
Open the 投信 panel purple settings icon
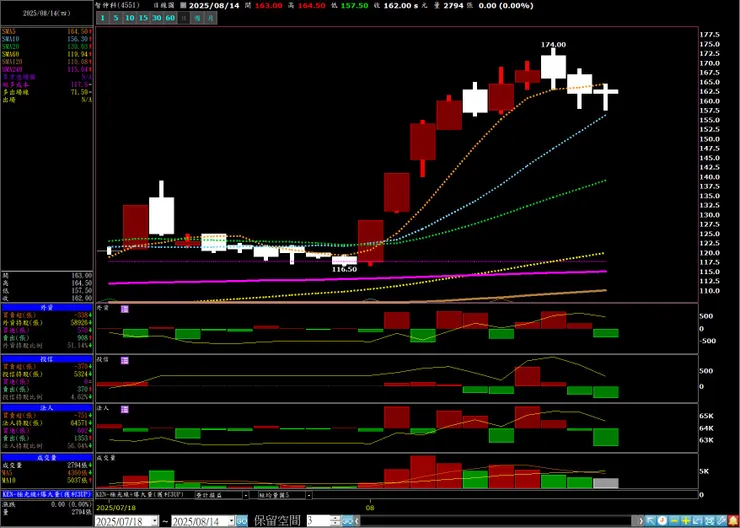pos(125,360)
